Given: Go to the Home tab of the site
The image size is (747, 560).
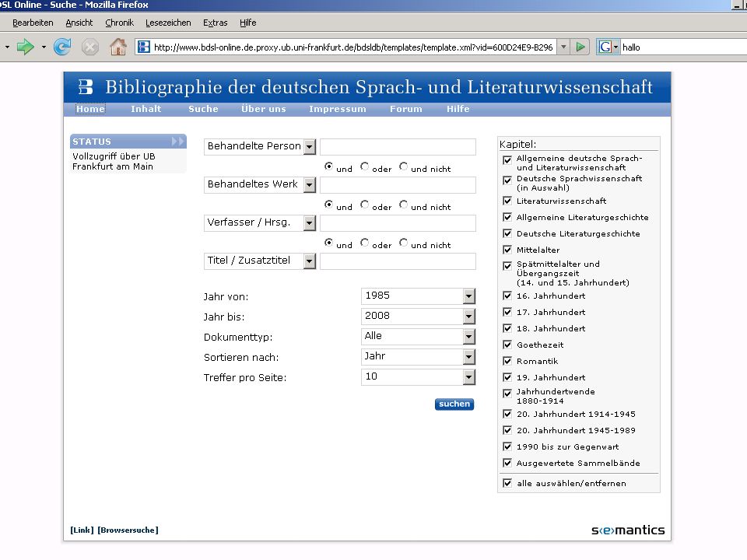Looking at the screenshot, I should 90,109.
